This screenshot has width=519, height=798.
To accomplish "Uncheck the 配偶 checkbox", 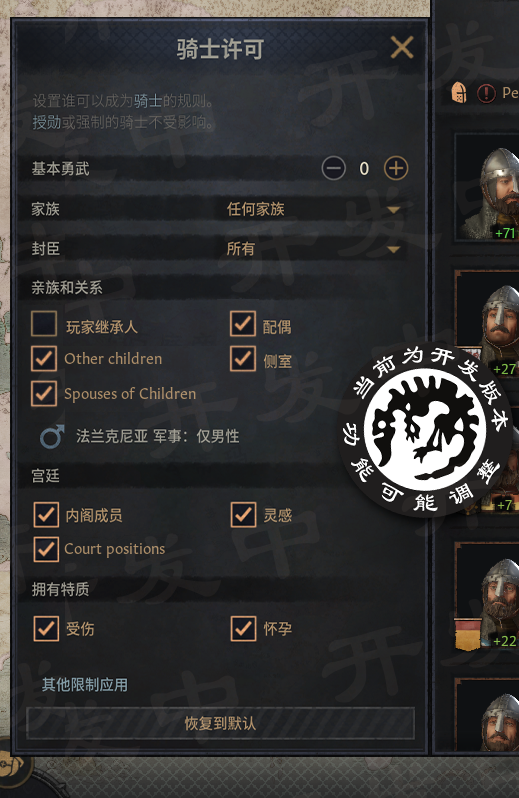I will (243, 324).
